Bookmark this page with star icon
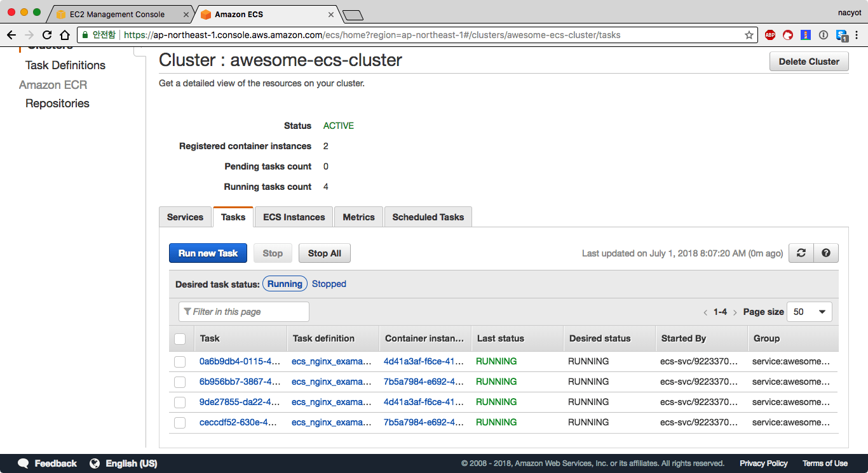 749,35
